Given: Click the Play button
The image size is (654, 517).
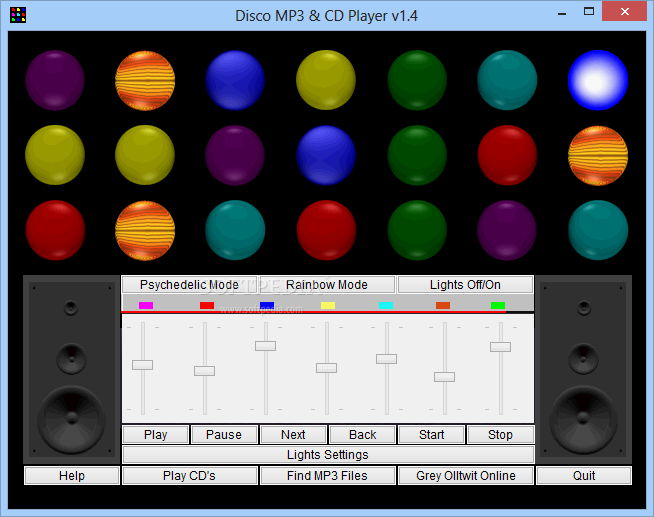Looking at the screenshot, I should coord(156,434).
